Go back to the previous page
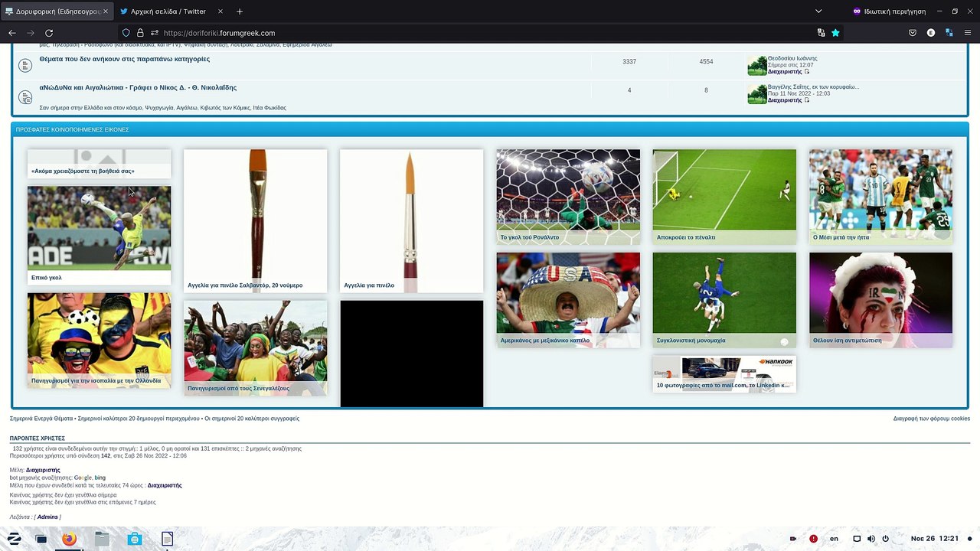980x551 pixels. coord(12,33)
